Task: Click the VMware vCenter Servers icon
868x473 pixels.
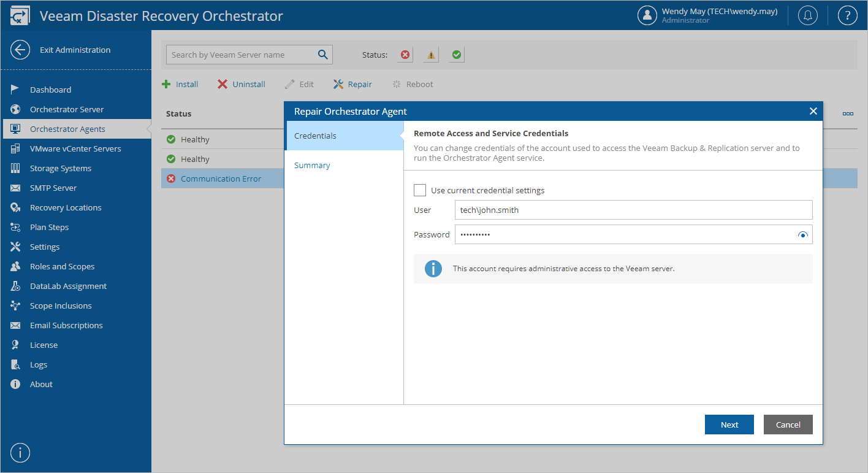Action: click(16, 148)
